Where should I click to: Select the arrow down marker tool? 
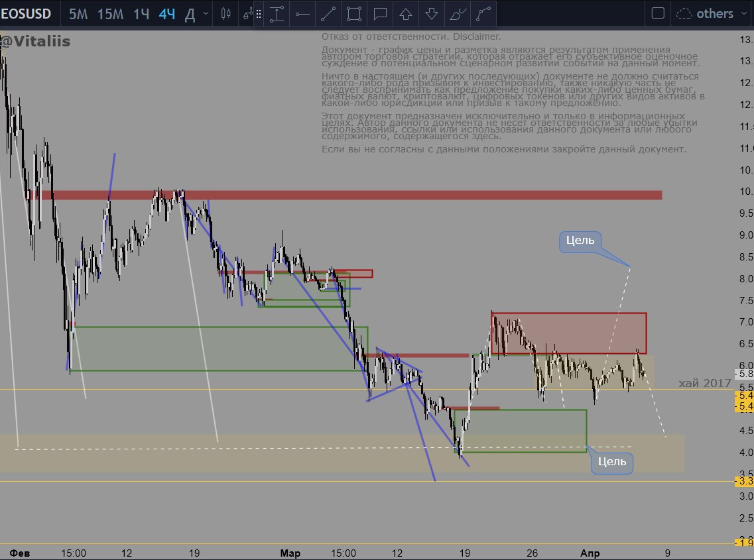pos(432,14)
